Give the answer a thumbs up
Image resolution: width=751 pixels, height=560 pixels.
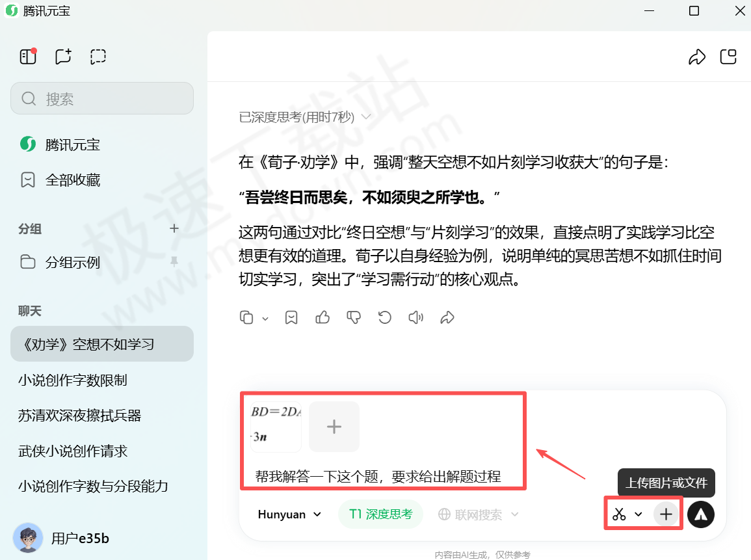[x=322, y=317]
